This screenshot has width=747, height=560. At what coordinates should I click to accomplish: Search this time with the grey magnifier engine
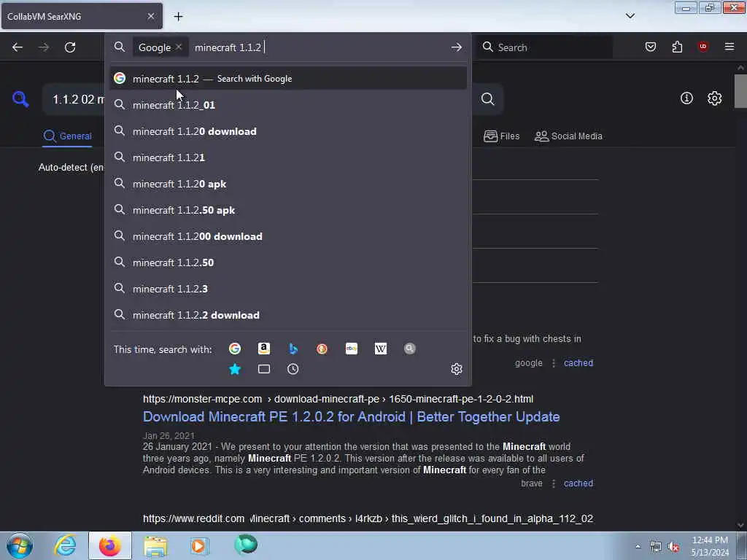[410, 349]
